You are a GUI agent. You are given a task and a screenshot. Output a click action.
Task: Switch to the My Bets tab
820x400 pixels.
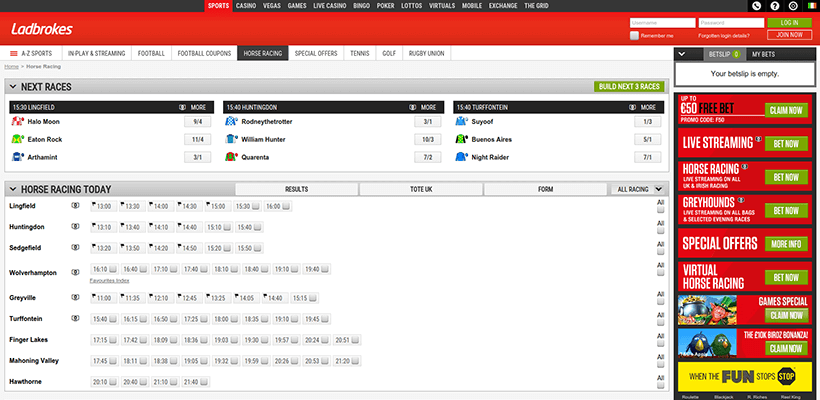point(765,53)
